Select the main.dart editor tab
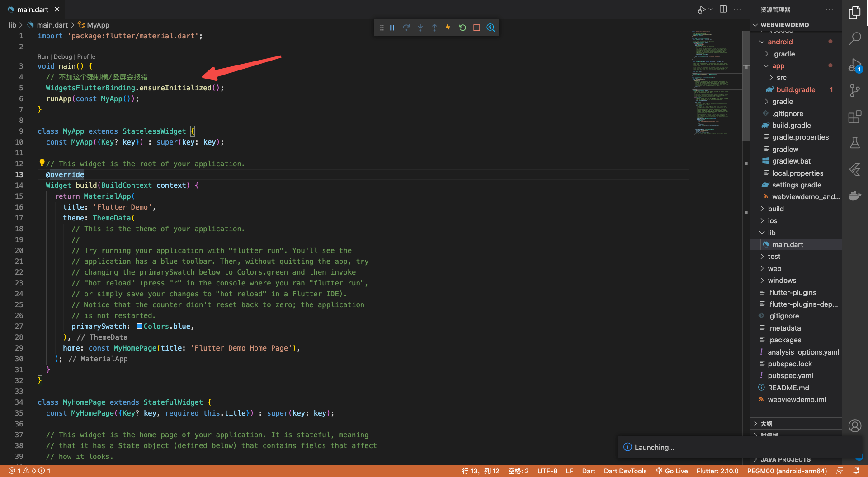Image resolution: width=868 pixels, height=477 pixels. coord(33,9)
